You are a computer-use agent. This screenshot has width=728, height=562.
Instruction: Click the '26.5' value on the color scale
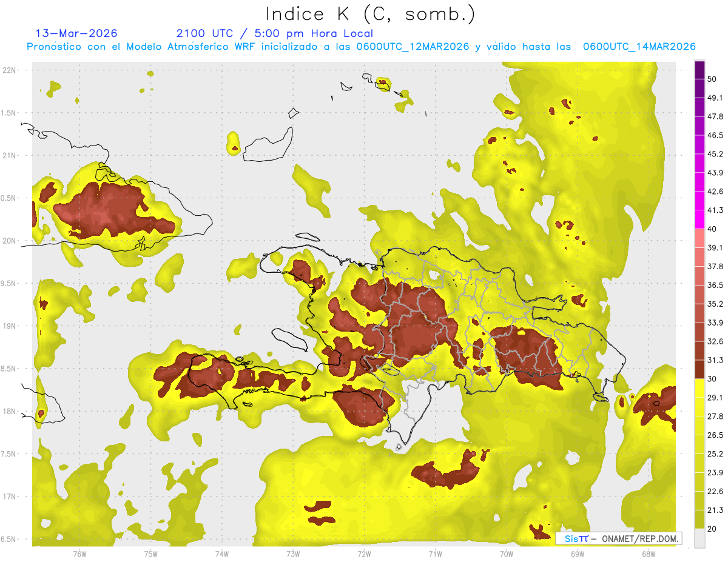pos(715,435)
